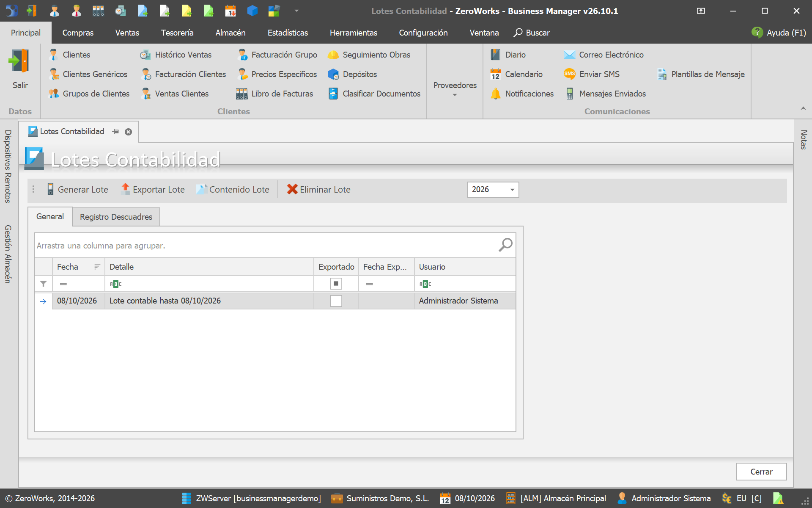
Task: Open Seguimiento Obras
Action: [369, 55]
